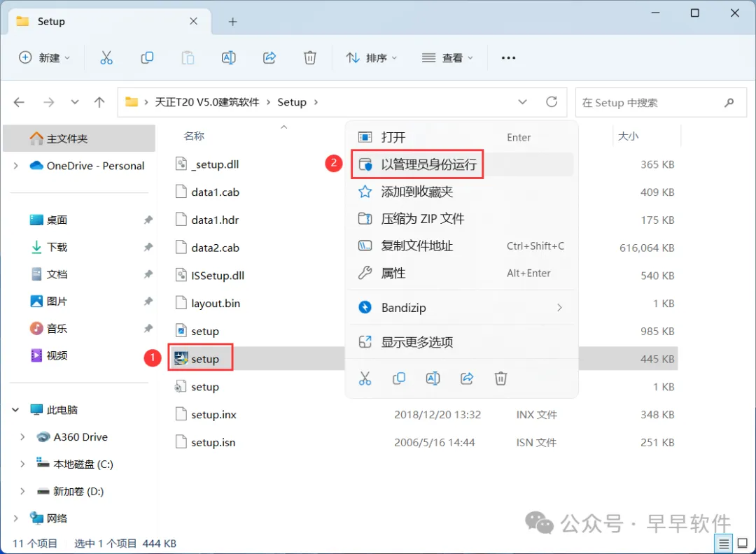The image size is (756, 554).
Task: Expand OneDrive - Personal tree node
Action: [16, 166]
